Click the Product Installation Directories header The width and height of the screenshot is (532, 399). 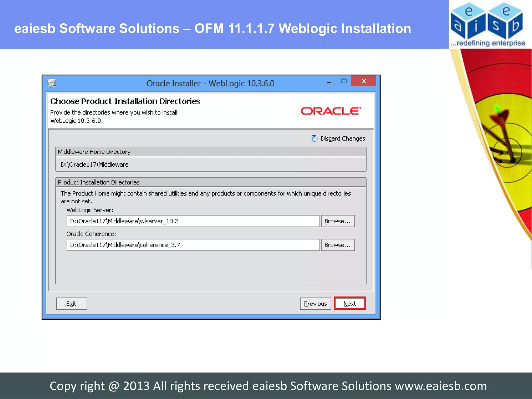coord(211,182)
